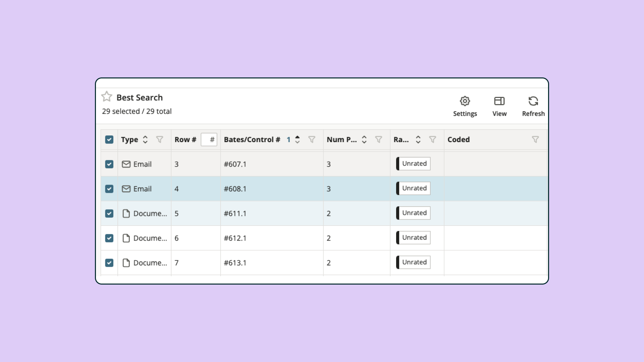Viewport: 644px width, 362px height.
Task: Open the Settings gear icon
Action: point(465,101)
